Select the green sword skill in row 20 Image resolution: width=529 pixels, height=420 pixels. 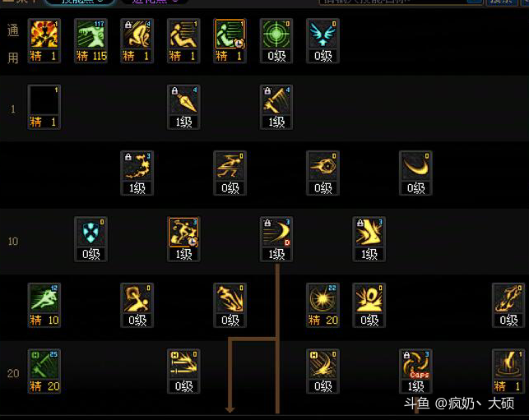tap(44, 372)
